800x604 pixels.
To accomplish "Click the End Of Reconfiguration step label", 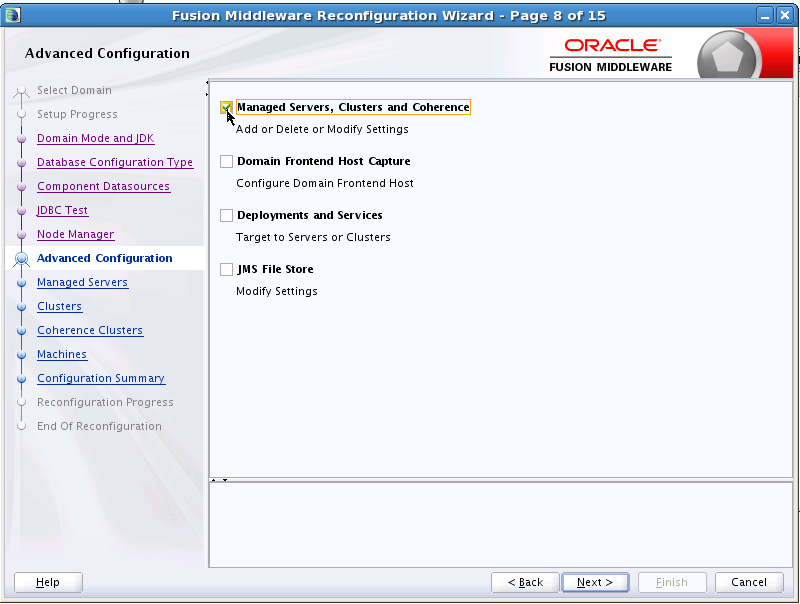I will [x=99, y=426].
